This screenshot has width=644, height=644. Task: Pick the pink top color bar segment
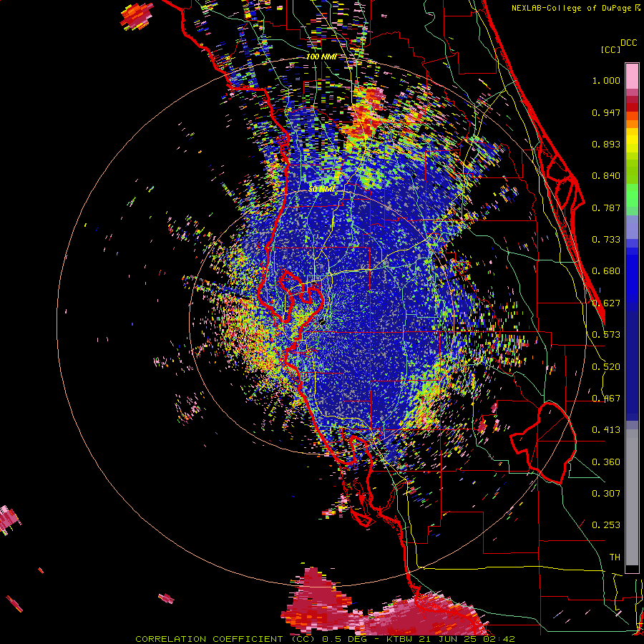(632, 77)
